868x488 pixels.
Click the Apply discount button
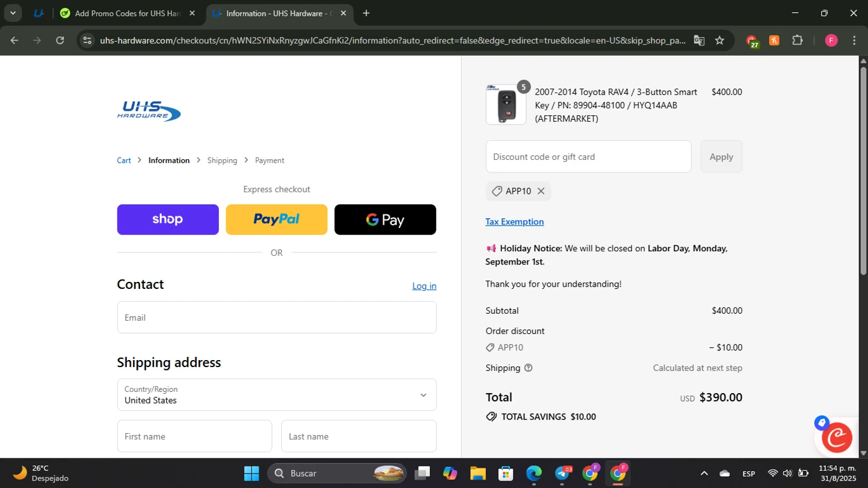pyautogui.click(x=721, y=156)
